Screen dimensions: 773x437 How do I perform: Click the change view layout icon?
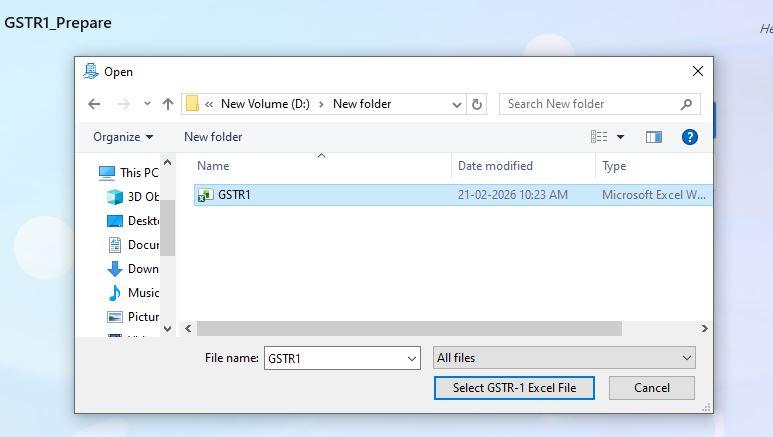tap(599, 137)
